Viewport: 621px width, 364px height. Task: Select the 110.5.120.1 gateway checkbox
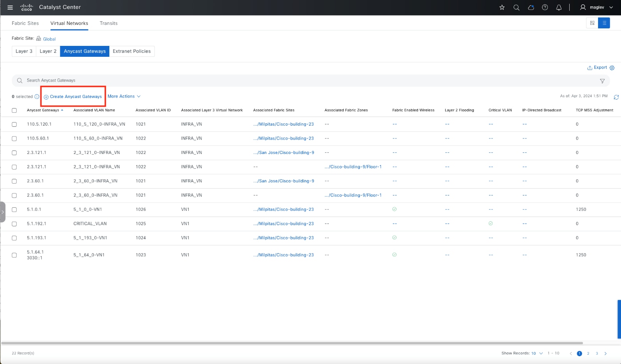coord(14,124)
